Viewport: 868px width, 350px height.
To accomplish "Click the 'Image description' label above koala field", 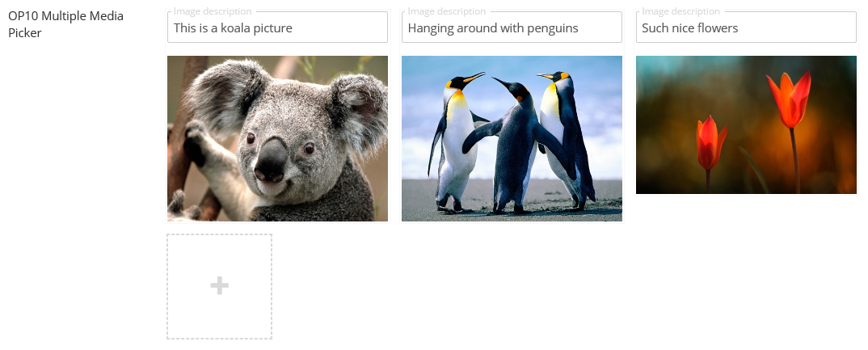I will (x=213, y=11).
